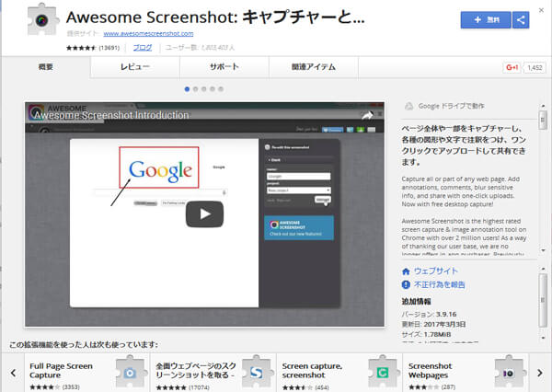Select the first carousel pagination dot

[x=188, y=89]
